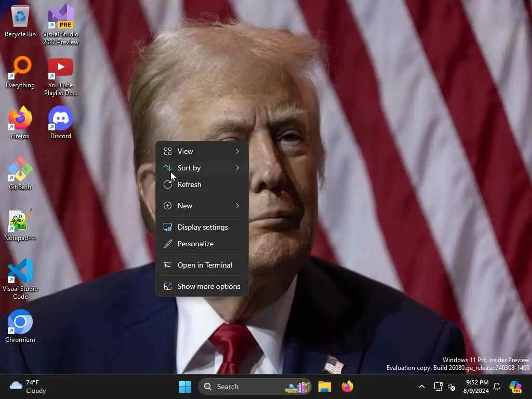The height and width of the screenshot is (399, 532).
Task: Open the Copilot Preview taskbar icon
Action: tap(515, 387)
